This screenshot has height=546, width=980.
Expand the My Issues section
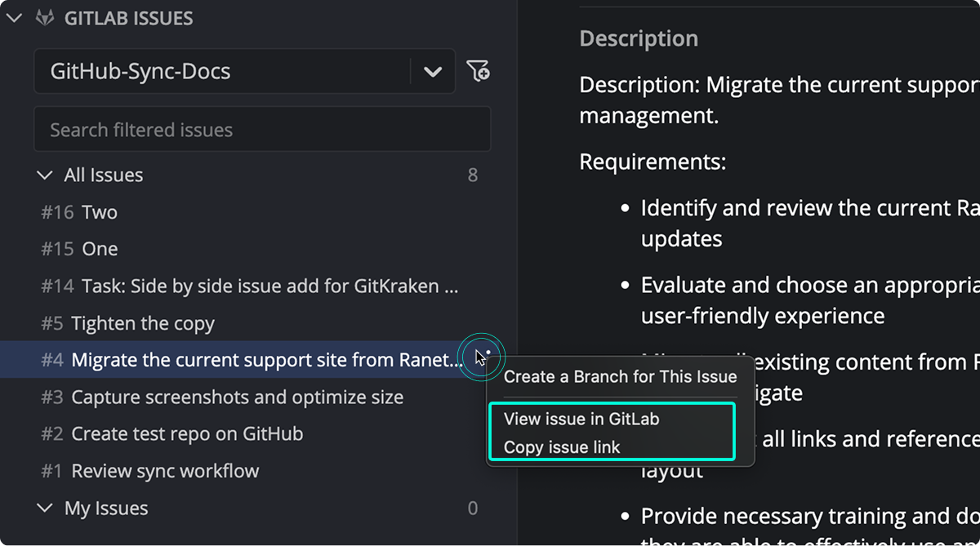44,508
